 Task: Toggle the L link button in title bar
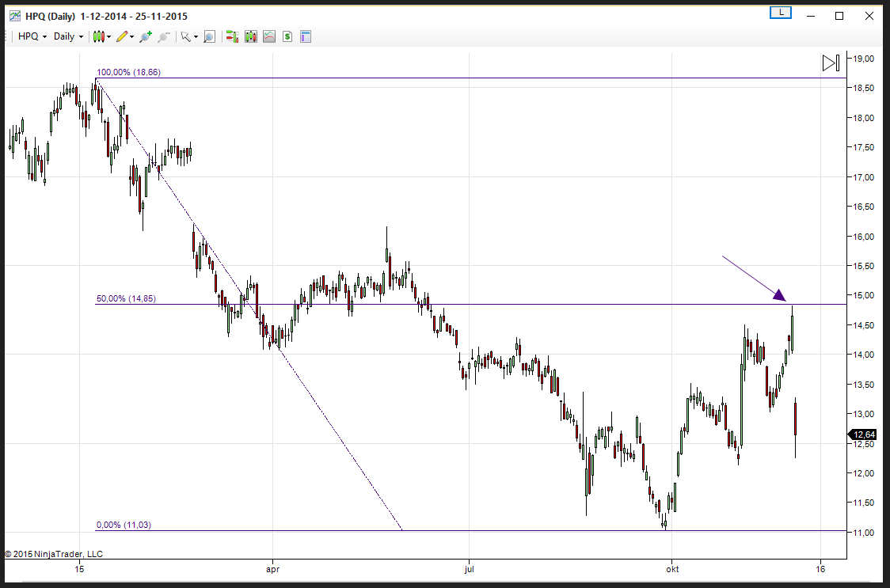pos(781,13)
